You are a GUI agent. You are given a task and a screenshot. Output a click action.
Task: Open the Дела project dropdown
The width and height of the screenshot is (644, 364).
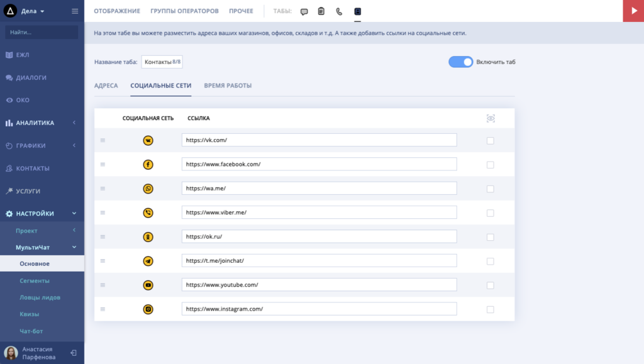[32, 11]
